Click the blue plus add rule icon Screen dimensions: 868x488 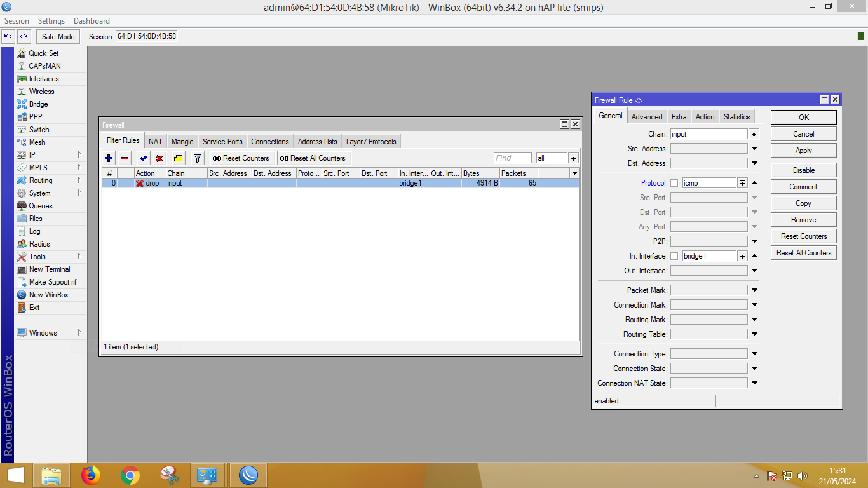point(109,158)
